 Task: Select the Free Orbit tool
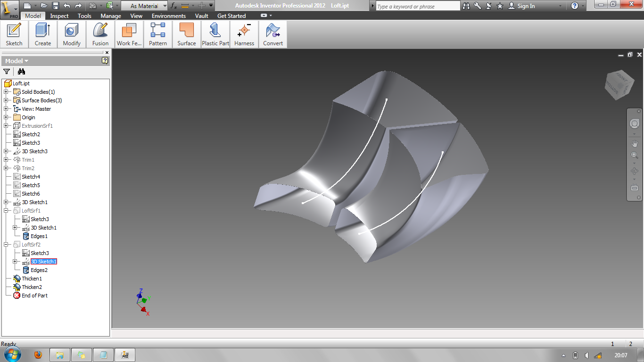635,171
